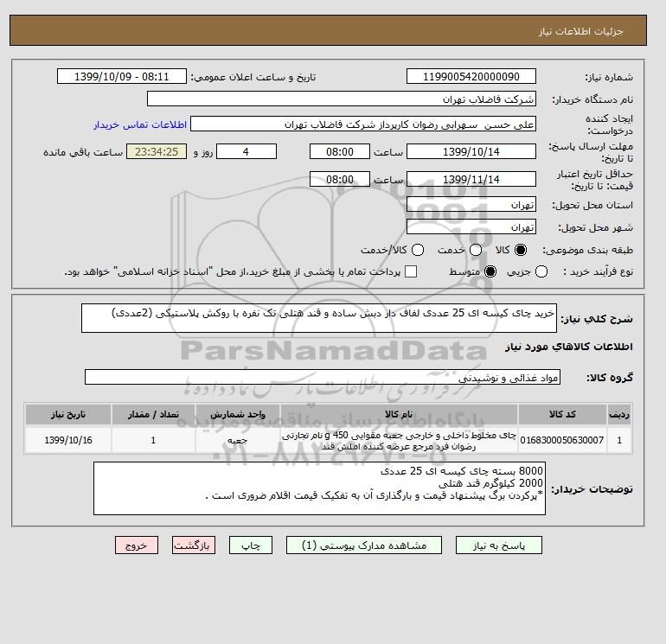
Task: Click the شهر محل تحویل field تهران
Action: click(x=471, y=227)
